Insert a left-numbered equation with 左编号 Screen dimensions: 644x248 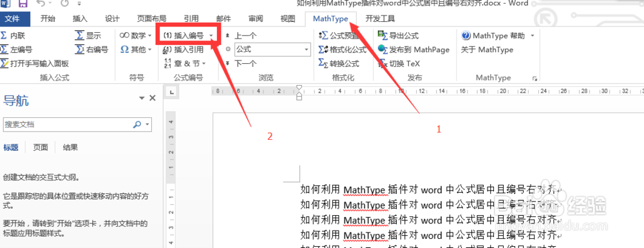[x=17, y=50]
